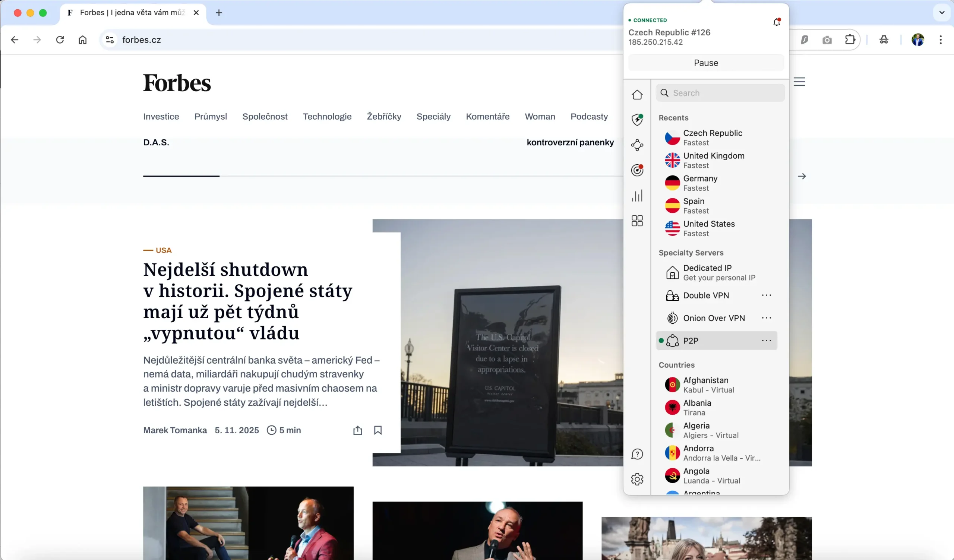
Task: Expand Onion Over VPN options menu
Action: (767, 318)
